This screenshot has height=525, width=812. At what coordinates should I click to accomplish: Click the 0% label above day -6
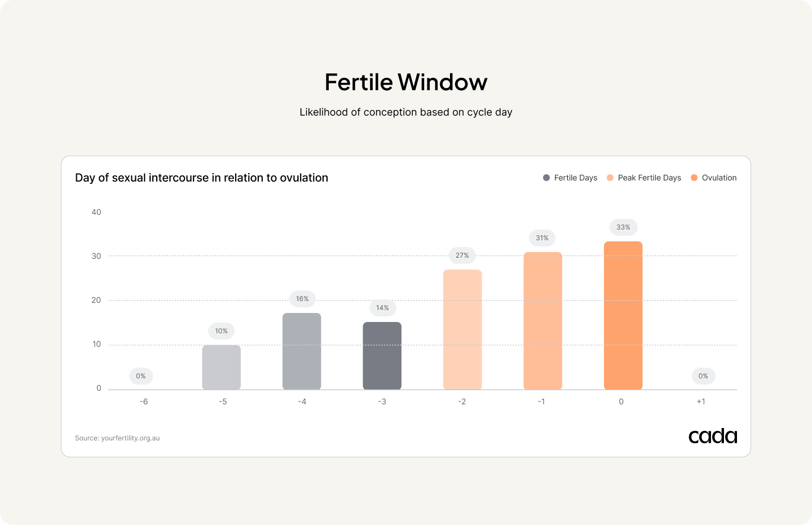[141, 376]
